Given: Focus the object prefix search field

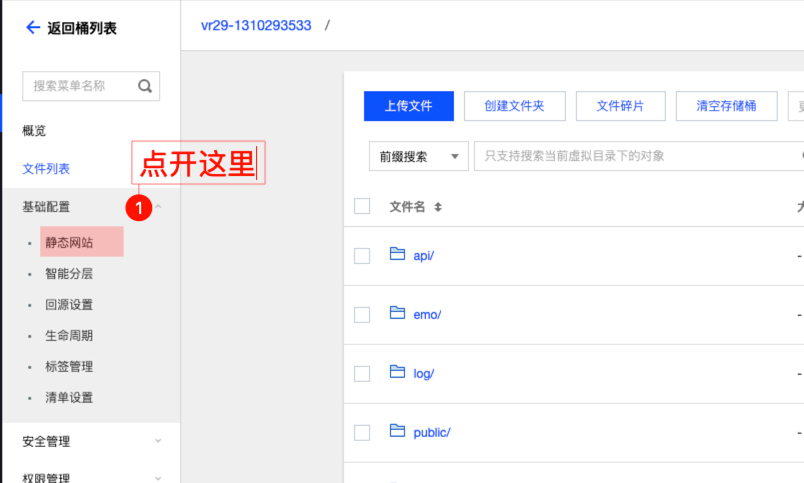Looking at the screenshot, I should 635,156.
